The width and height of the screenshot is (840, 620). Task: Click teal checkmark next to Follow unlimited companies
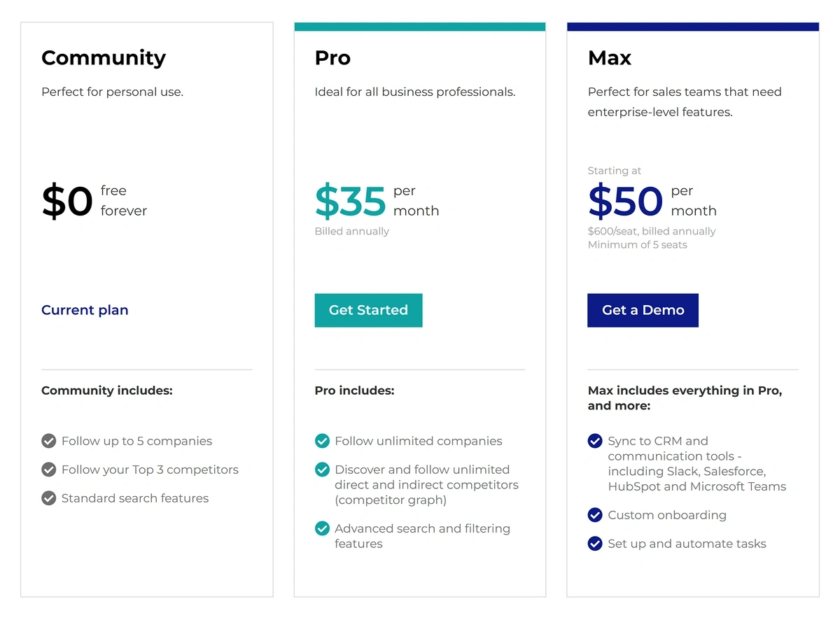pos(322,441)
